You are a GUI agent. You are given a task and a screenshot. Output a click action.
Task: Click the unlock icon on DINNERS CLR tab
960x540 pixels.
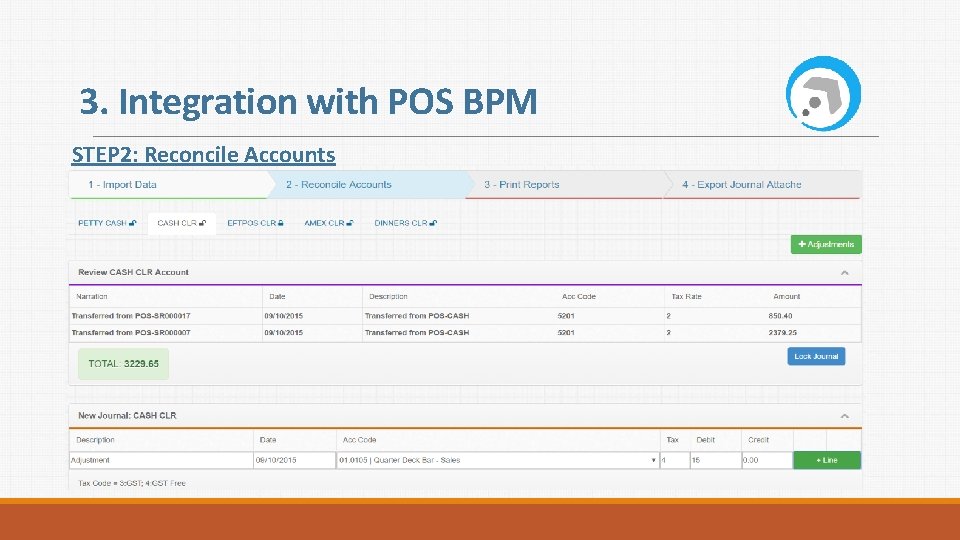[433, 223]
